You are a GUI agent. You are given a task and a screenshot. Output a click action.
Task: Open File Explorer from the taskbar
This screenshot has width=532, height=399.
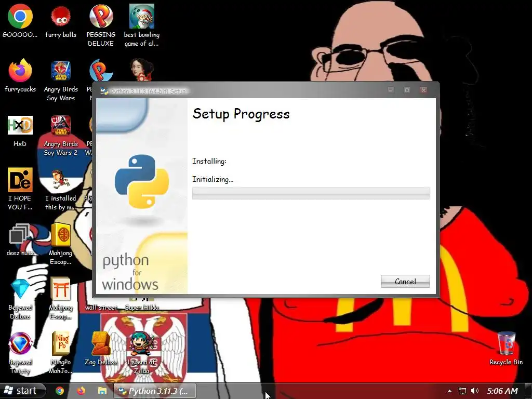102,391
